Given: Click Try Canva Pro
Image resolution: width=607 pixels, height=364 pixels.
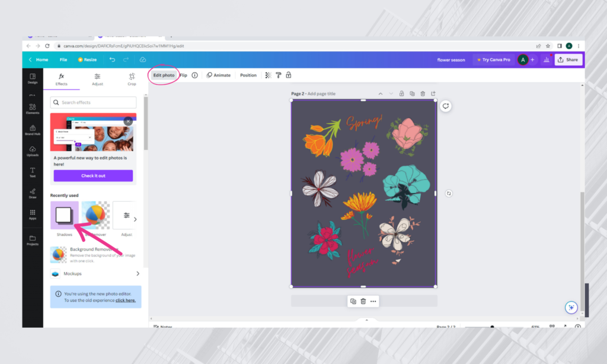Looking at the screenshot, I should coord(494,60).
